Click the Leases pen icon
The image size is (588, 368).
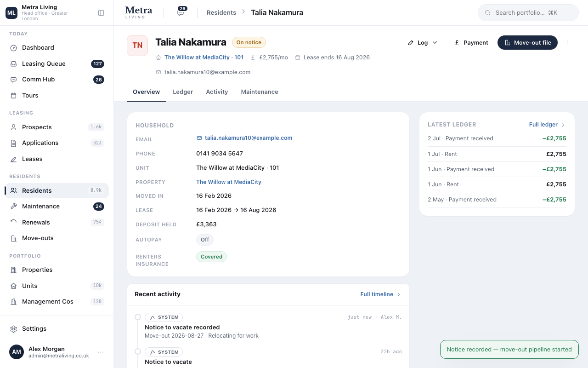pyautogui.click(x=14, y=159)
